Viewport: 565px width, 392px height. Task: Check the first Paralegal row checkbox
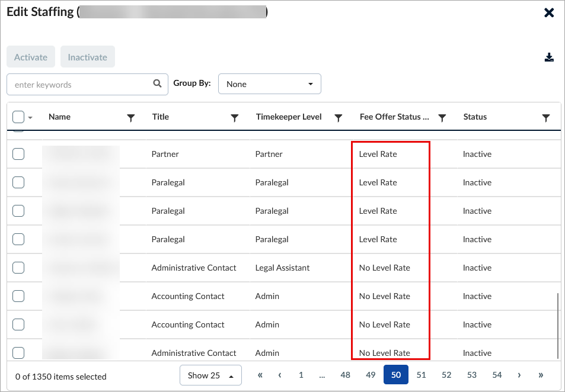(x=18, y=182)
